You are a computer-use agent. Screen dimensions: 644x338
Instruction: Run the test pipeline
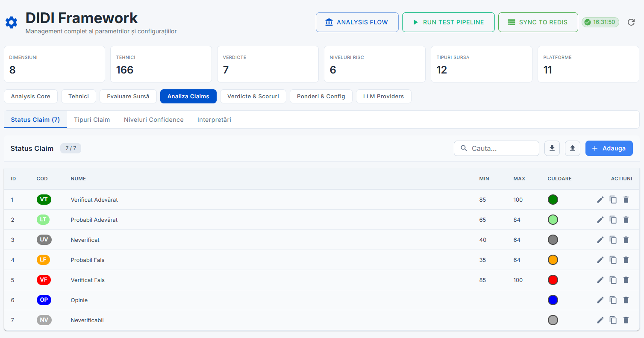pos(448,22)
